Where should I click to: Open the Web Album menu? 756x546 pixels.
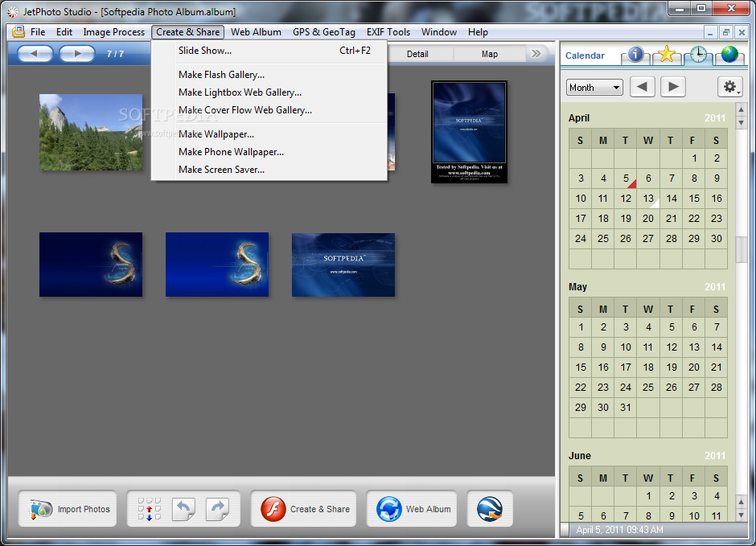pos(256,32)
